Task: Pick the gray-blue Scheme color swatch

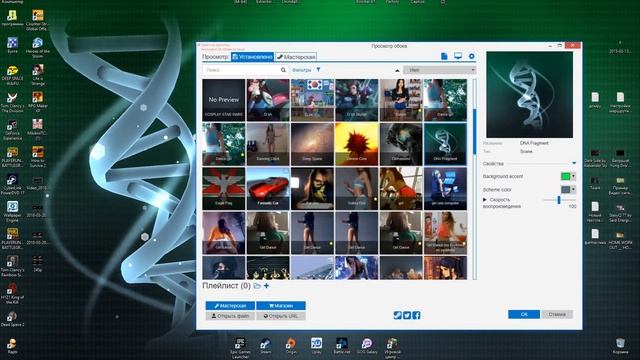Action: click(x=565, y=189)
